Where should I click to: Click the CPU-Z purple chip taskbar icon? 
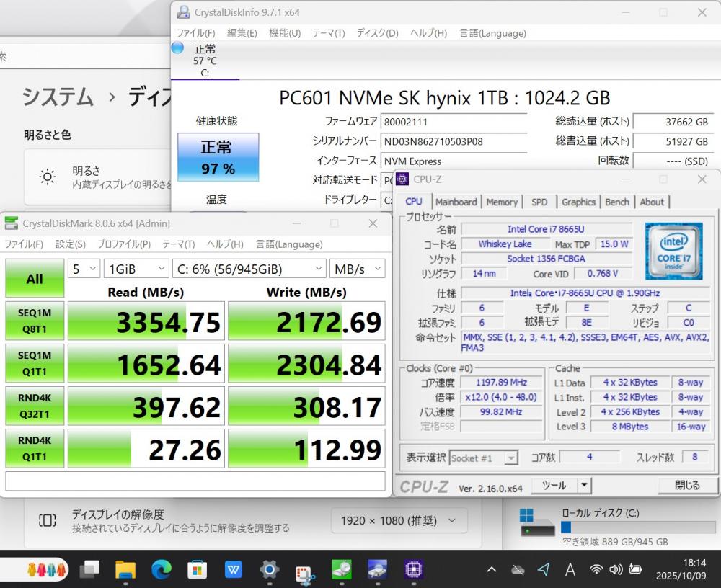(x=413, y=570)
